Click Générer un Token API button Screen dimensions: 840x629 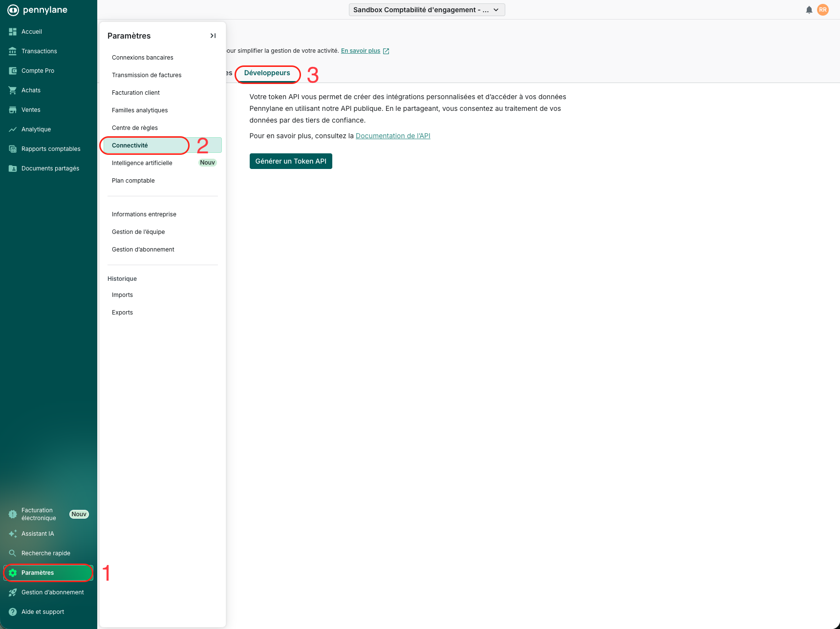(x=291, y=161)
